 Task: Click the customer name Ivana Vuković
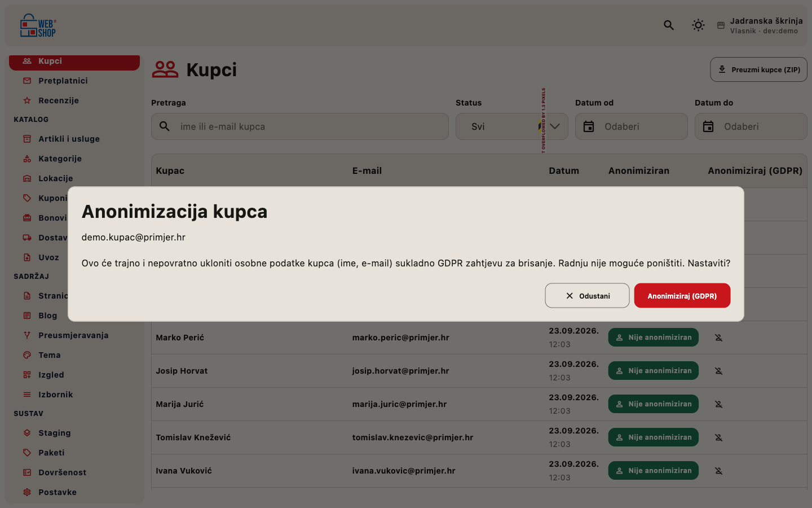[184, 471]
